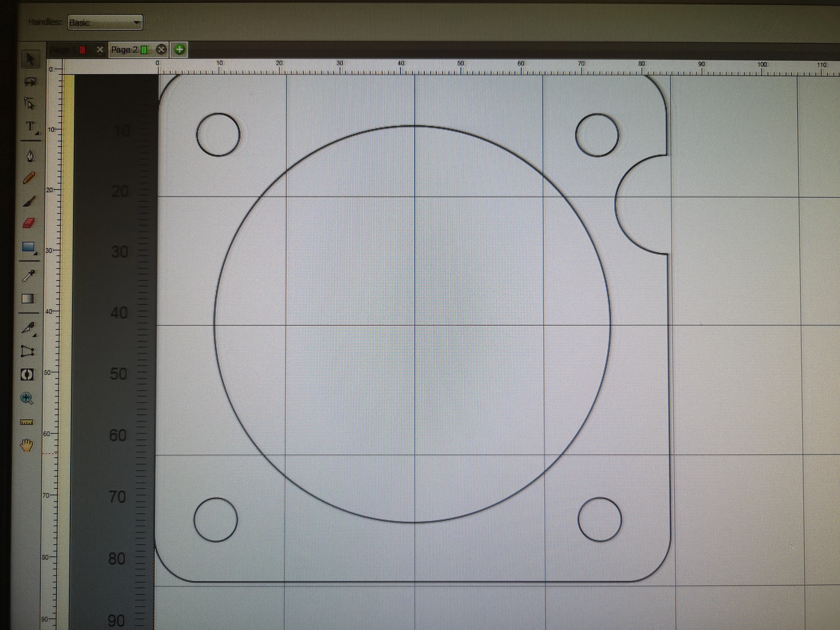The image size is (840, 630).
Task: Click the upper-left small bolt hole circle
Action: [x=218, y=134]
